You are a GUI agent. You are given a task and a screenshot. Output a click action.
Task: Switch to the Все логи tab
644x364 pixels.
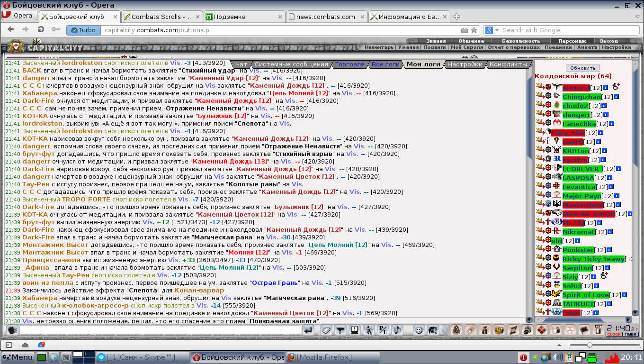(385, 64)
